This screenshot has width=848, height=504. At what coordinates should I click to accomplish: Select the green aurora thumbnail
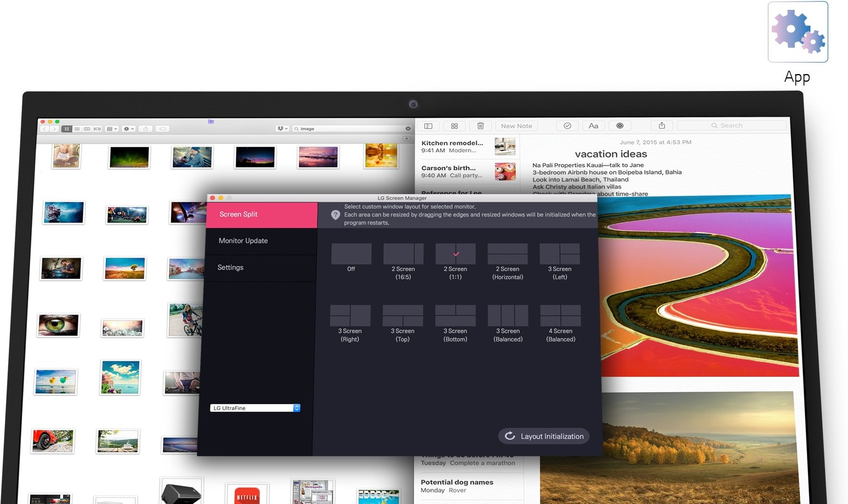(129, 157)
